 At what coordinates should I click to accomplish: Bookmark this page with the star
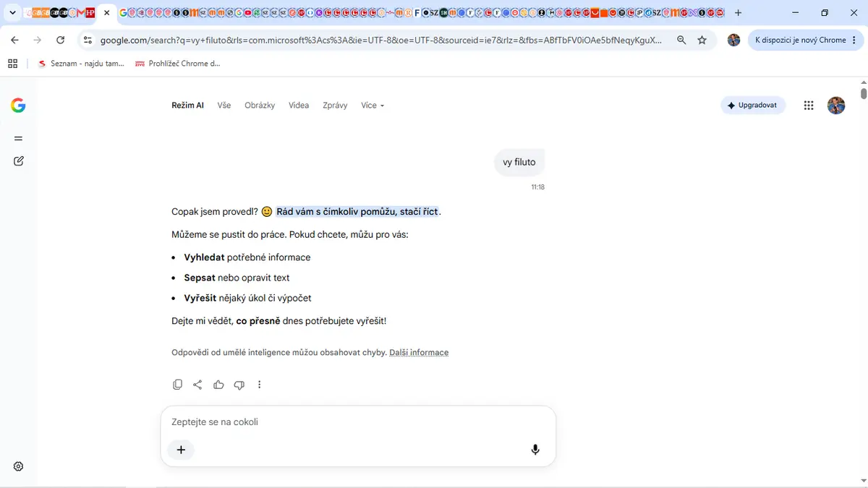tap(702, 40)
